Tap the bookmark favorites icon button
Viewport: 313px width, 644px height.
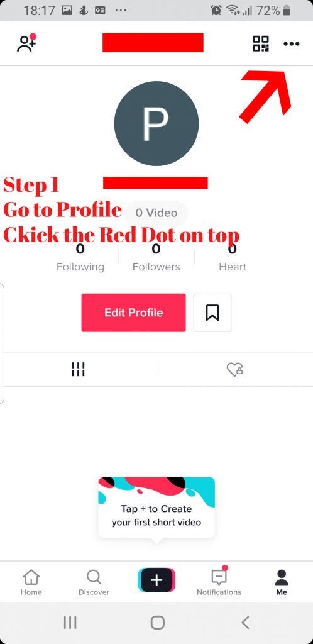tap(212, 313)
